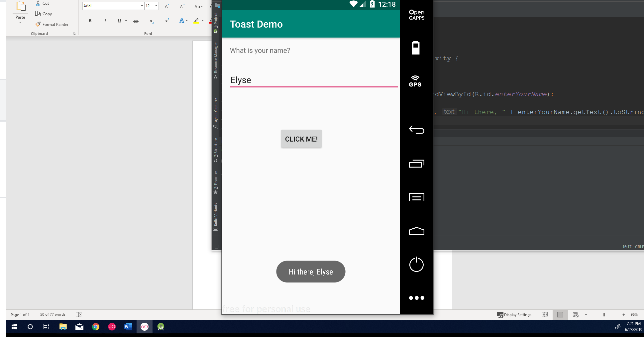The width and height of the screenshot is (644, 337).
Task: Open the emulator home button
Action: 416,231
